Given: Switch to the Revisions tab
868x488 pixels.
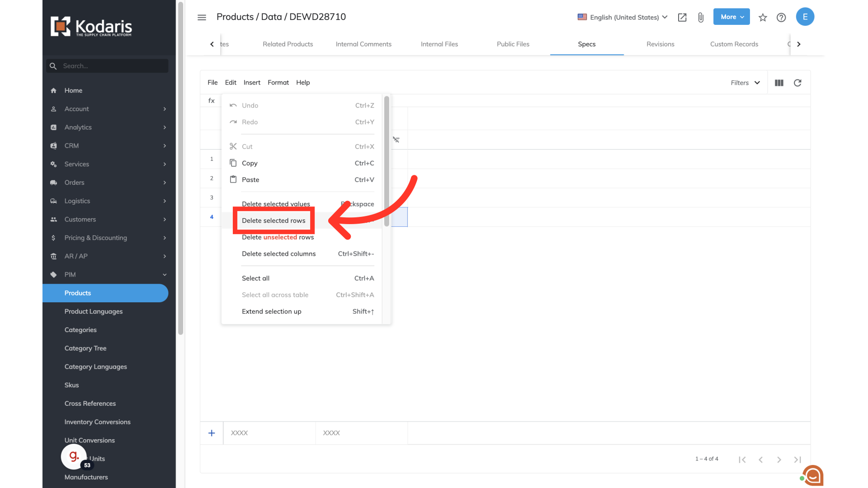Looking at the screenshot, I should click(x=660, y=44).
